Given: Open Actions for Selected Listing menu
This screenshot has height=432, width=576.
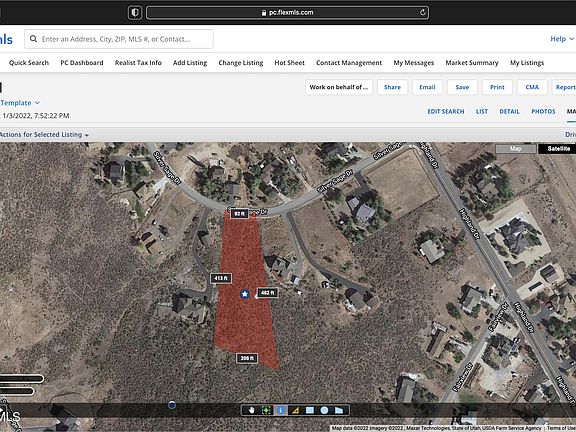Looking at the screenshot, I should (x=44, y=135).
